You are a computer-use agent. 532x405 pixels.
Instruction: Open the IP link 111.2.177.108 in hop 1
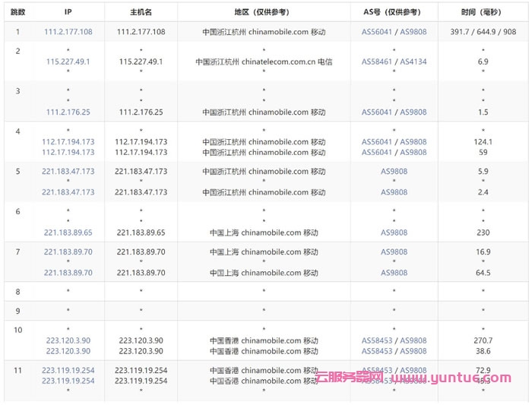pos(68,32)
